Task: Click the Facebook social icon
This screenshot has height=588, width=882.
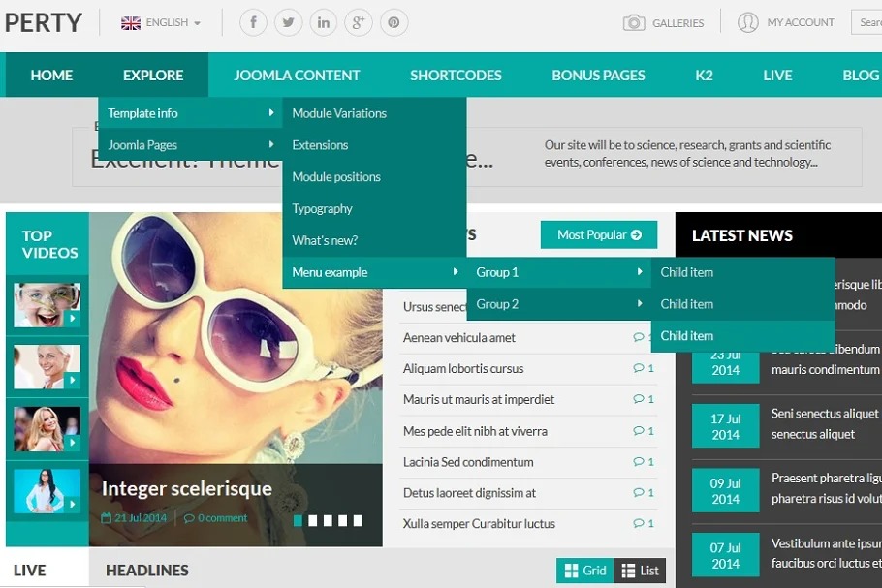Action: 253,22
